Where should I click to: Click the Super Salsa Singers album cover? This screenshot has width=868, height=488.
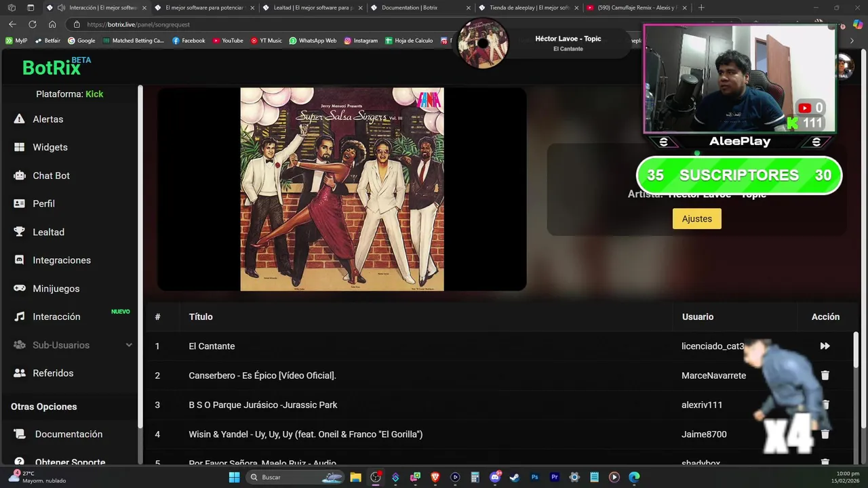click(x=342, y=189)
